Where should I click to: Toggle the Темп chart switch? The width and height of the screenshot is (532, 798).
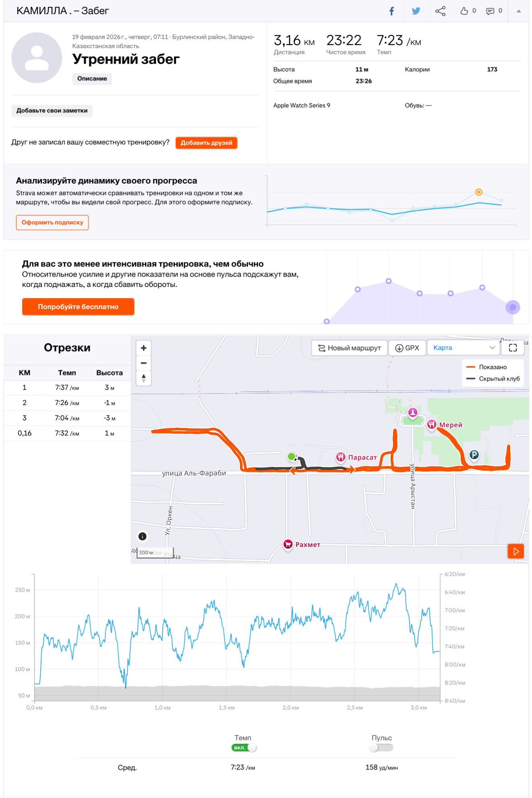244,748
